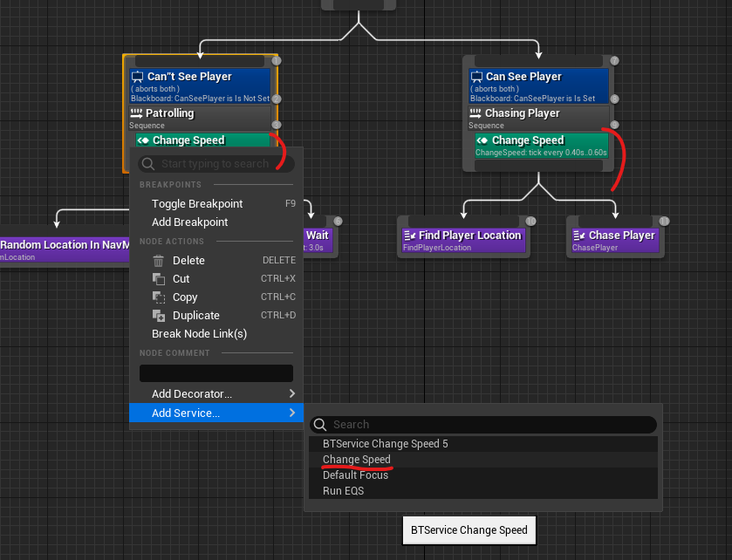732x560 pixels.
Task: Click execution index badge on Chase Player
Action: coord(664,222)
